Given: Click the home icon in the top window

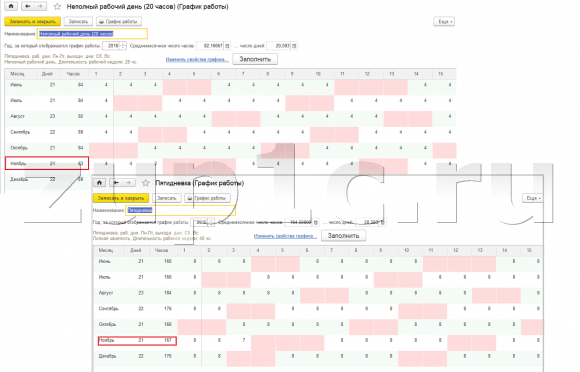Looking at the screenshot, I should (11, 6).
